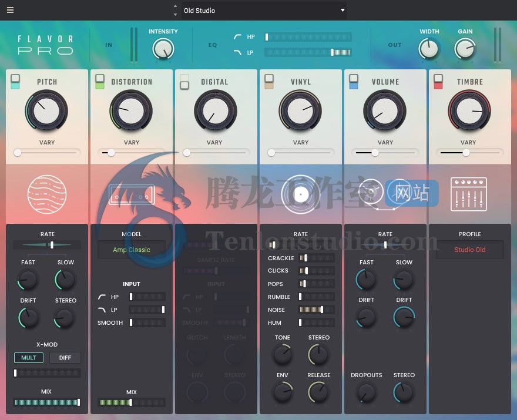Image resolution: width=517 pixels, height=420 pixels.
Task: Toggle the Vinyl module power switch
Action: (x=269, y=82)
